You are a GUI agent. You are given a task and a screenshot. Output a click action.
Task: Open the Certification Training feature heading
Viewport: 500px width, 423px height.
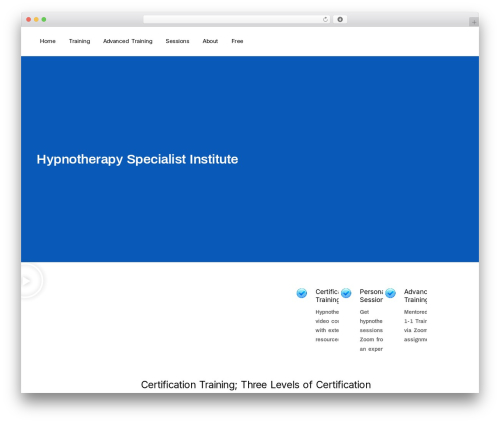[327, 296]
